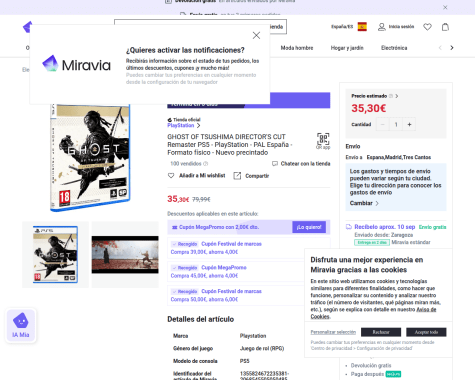Open the PlayStation official store link

point(184,125)
